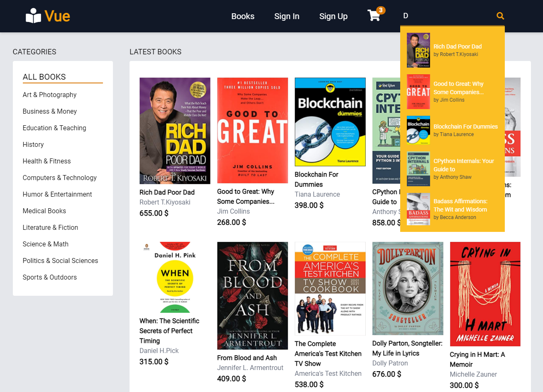543x392 pixels.
Task: Open When by Daniel Pink cover
Action: click(175, 278)
